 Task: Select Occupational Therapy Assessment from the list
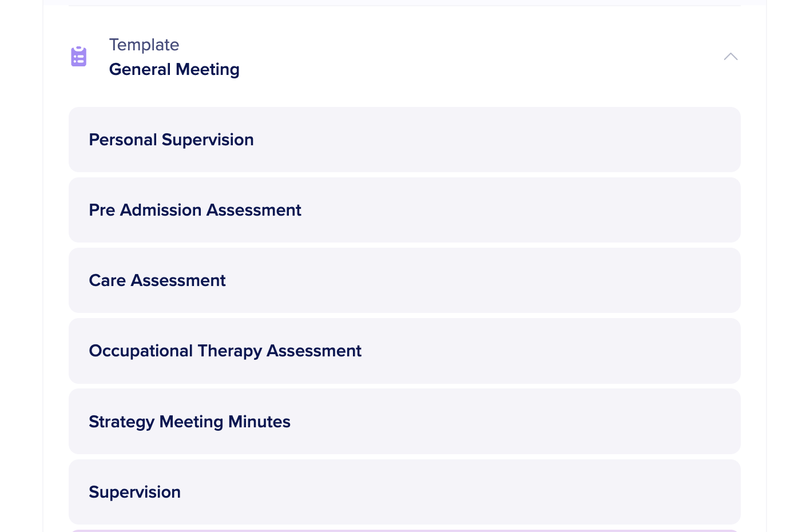pos(404,351)
